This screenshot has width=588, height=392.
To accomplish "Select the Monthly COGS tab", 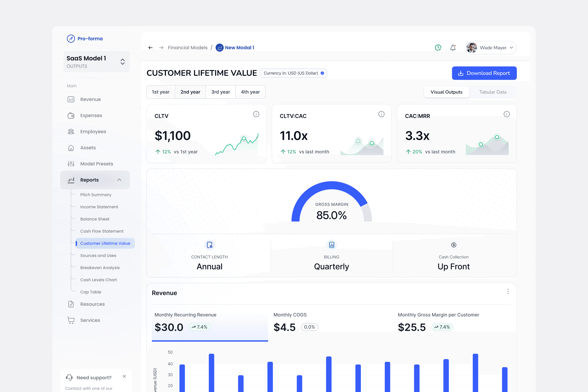I will point(290,323).
